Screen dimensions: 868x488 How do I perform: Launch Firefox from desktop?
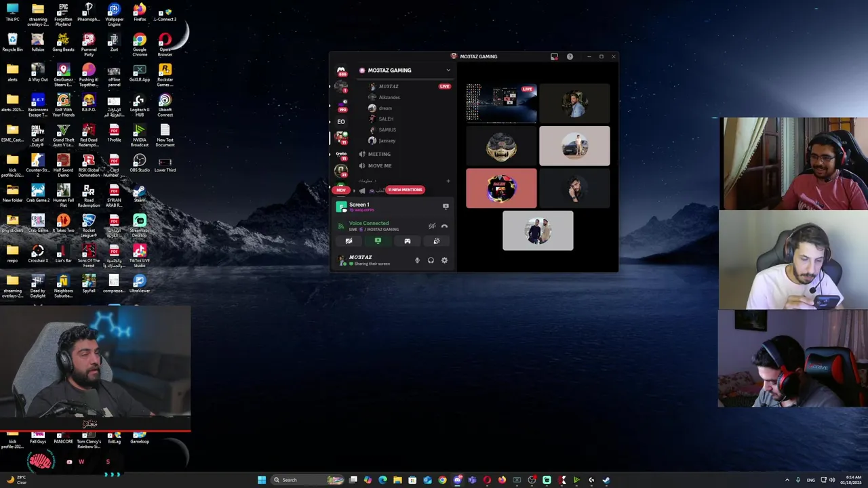coord(140,12)
